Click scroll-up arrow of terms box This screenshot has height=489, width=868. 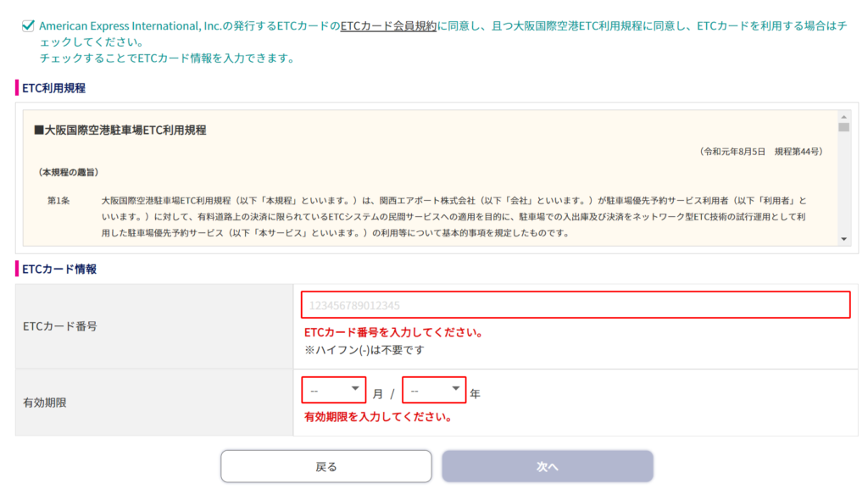coord(843,116)
